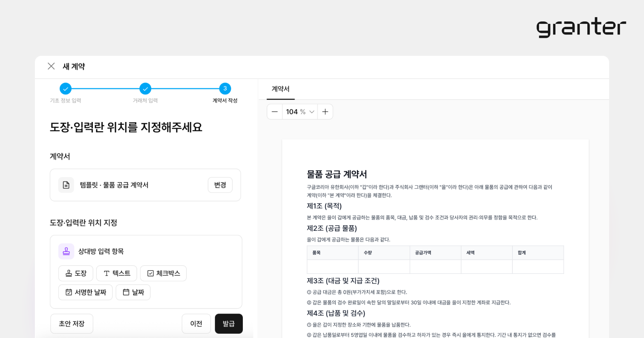Click the 제4조 (납품 및 검수) heading

tap(336, 313)
